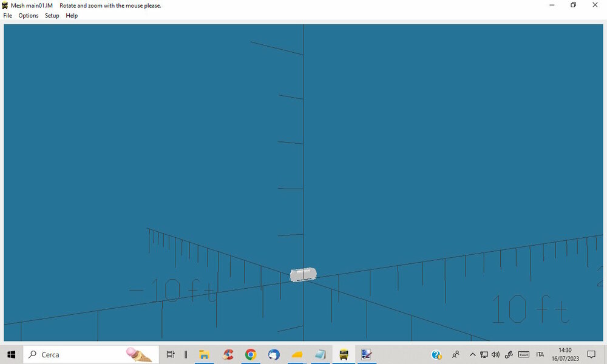The width and height of the screenshot is (607, 364).
Task: Close the Mesh viewer window
Action: [595, 5]
